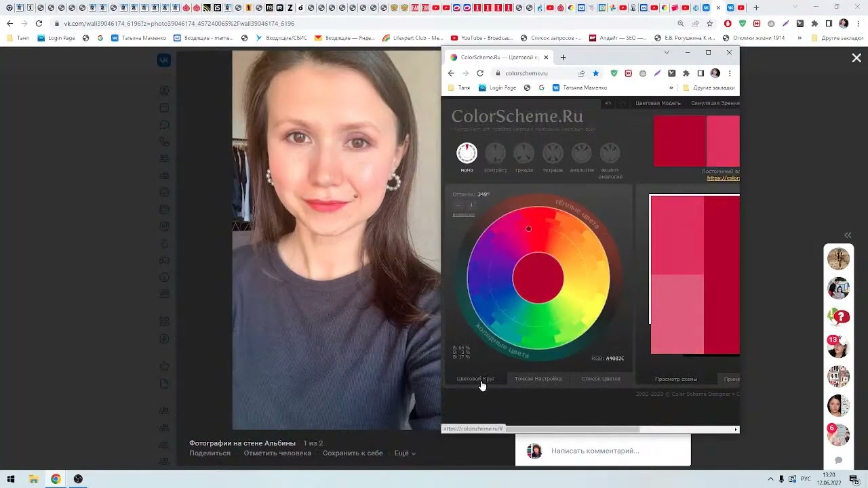Open Татьяна Маменко bookmark in ColorScheme window

coord(580,87)
